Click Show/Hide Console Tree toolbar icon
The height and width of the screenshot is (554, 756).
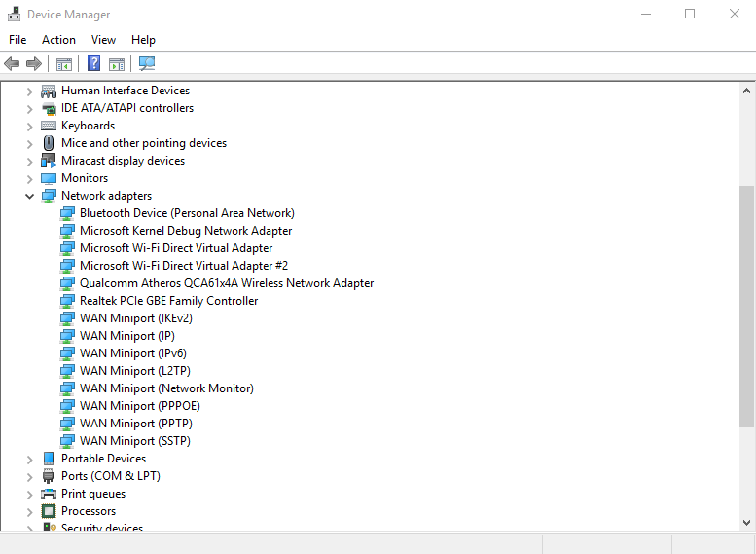pos(63,63)
